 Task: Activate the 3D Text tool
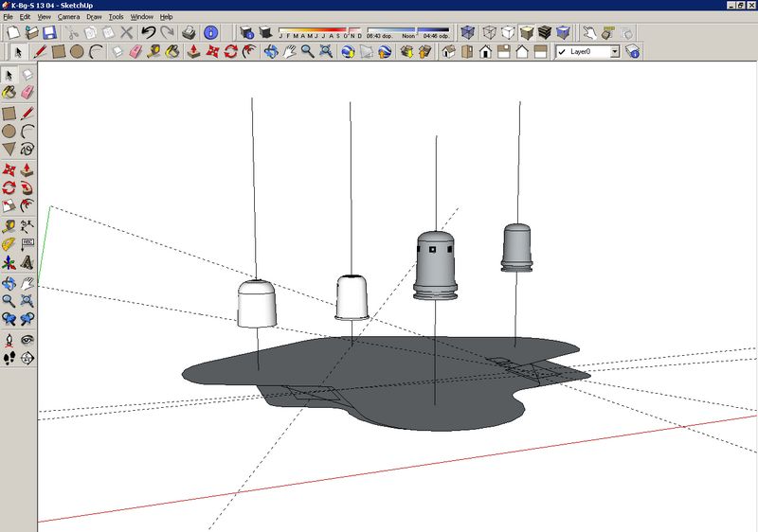click(x=27, y=262)
